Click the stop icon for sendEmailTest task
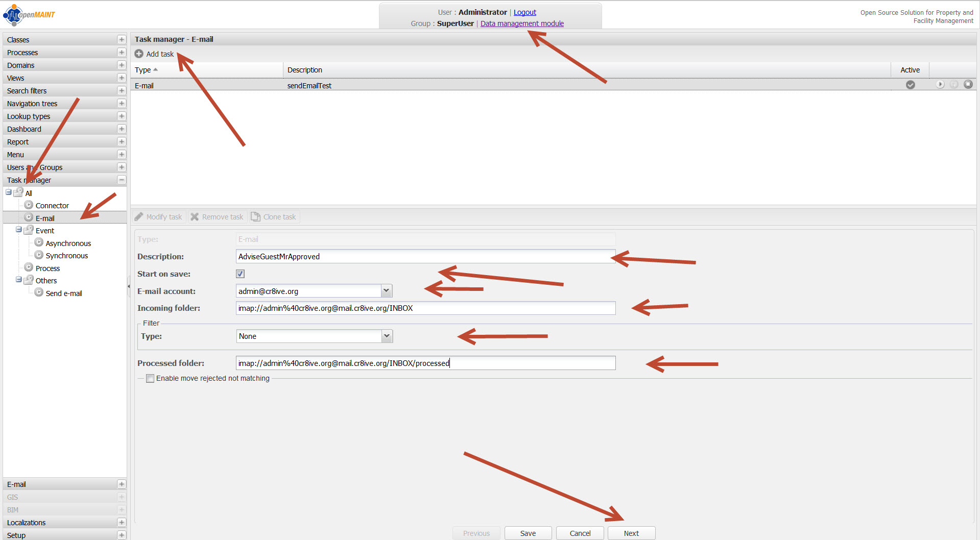Screen dimensions: 980x540 [x=968, y=85]
